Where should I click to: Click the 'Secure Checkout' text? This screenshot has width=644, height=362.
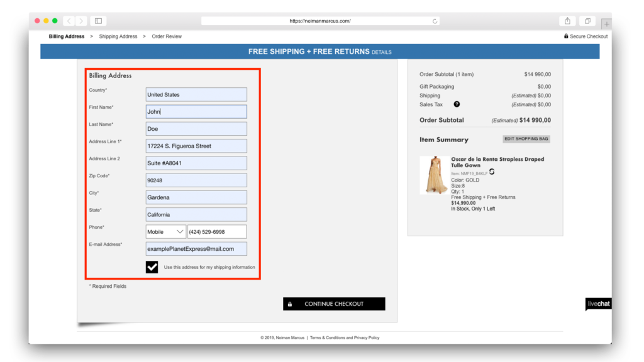coord(589,36)
